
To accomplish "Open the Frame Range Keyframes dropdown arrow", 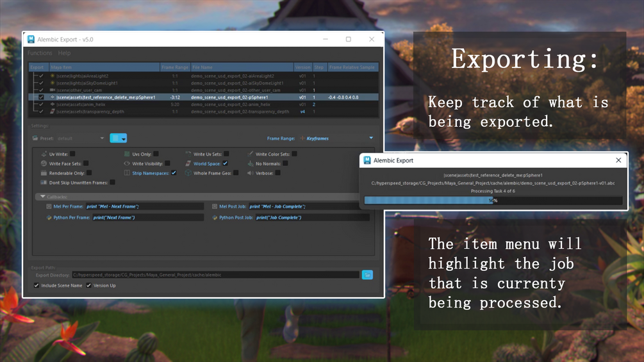I will (371, 138).
